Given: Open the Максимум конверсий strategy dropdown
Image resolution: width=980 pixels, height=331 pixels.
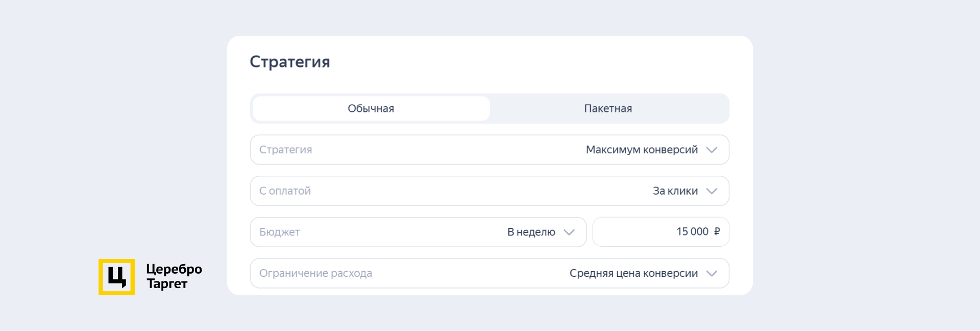Looking at the screenshot, I should (x=641, y=150).
